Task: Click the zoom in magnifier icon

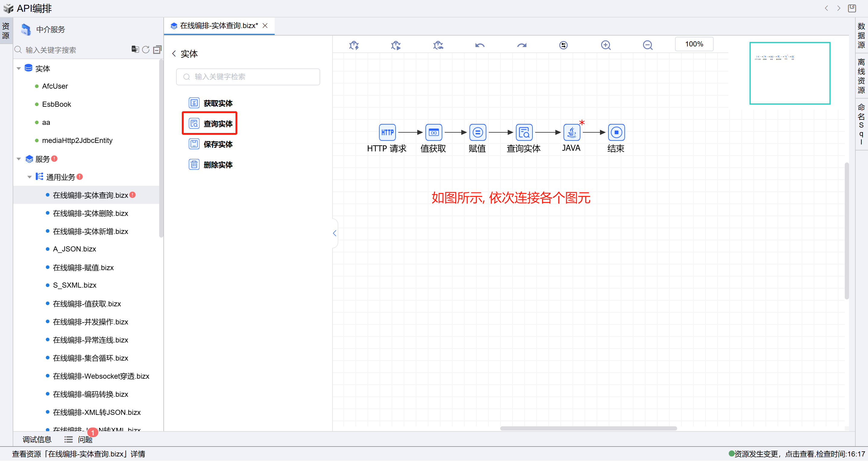Action: (605, 45)
